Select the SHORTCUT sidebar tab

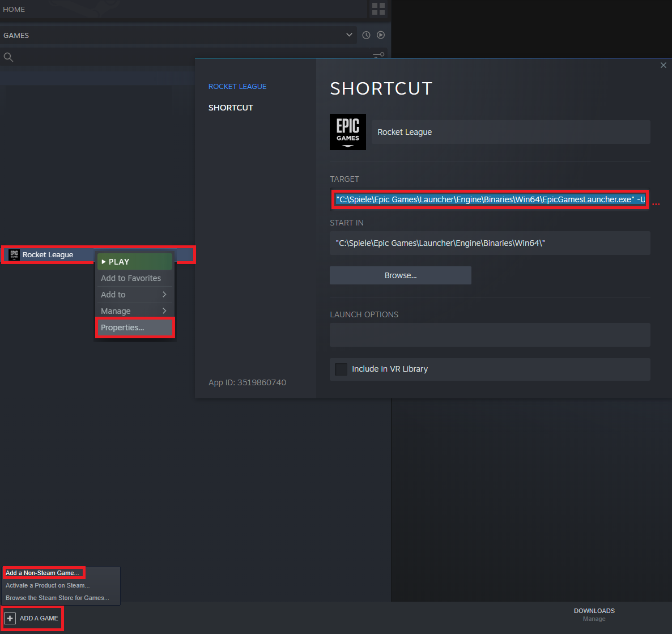point(231,108)
